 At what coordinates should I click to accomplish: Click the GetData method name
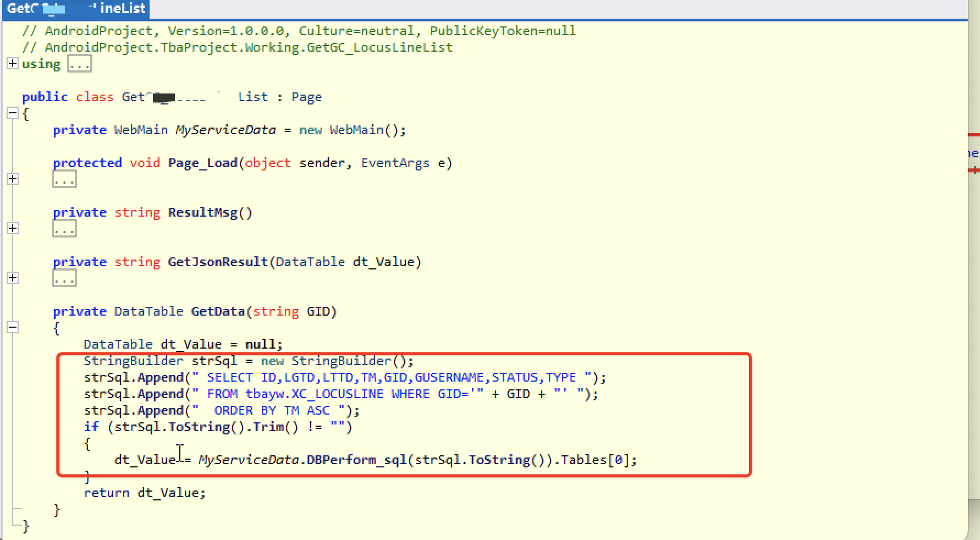[217, 312]
